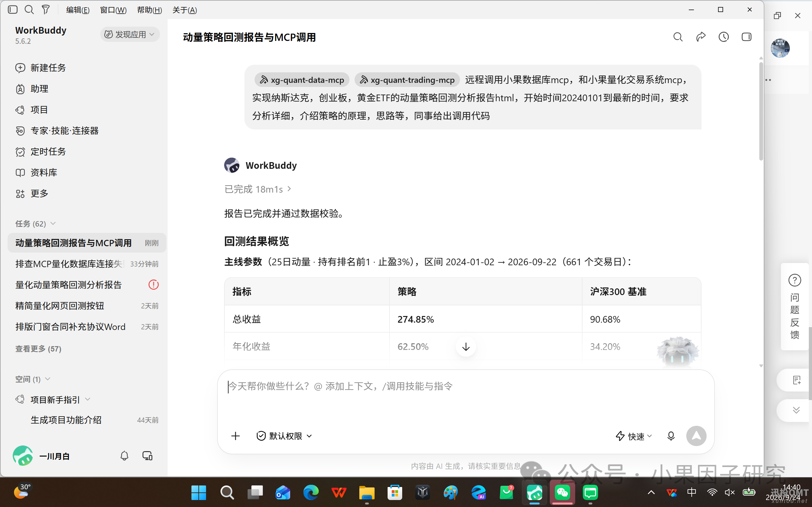
Task: Add attachment with plus icon
Action: coord(236,436)
